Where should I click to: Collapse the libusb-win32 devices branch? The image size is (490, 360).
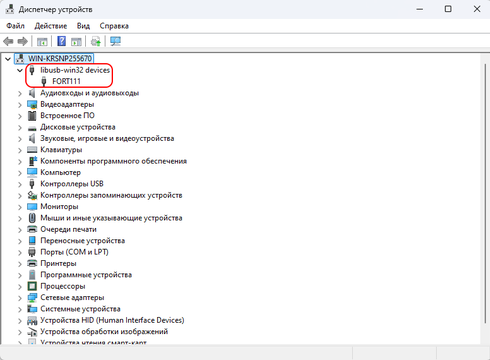pos(20,70)
